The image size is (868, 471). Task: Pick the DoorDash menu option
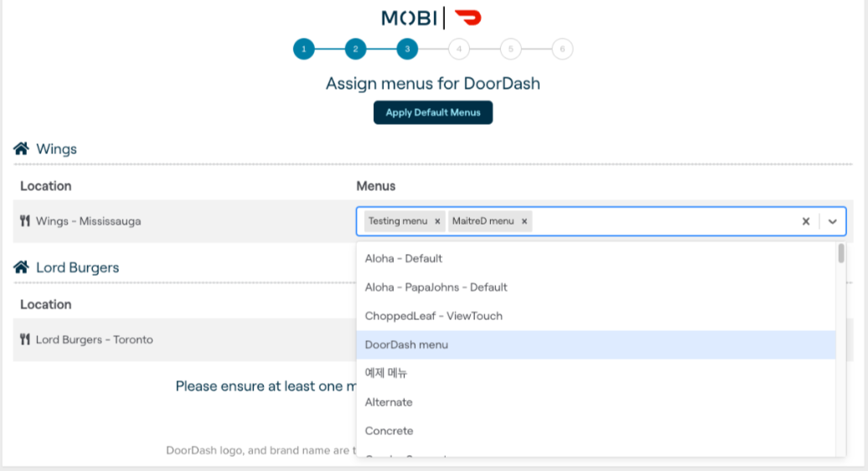[x=406, y=344]
